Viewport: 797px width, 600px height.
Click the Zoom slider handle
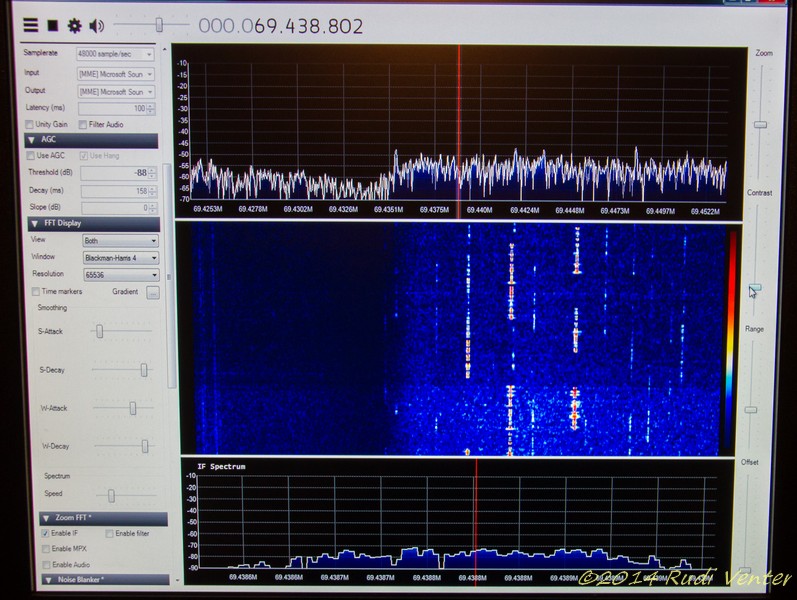(x=760, y=125)
